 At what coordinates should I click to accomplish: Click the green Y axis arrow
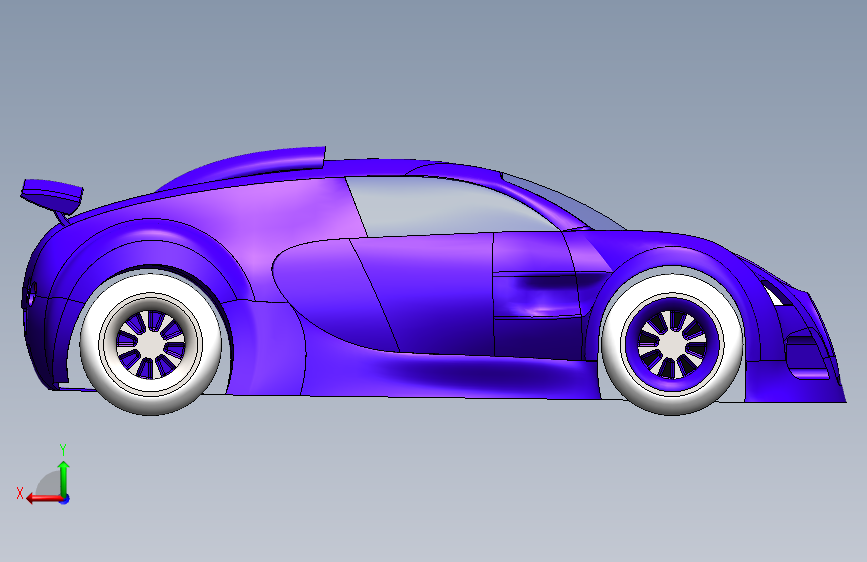[x=64, y=479]
